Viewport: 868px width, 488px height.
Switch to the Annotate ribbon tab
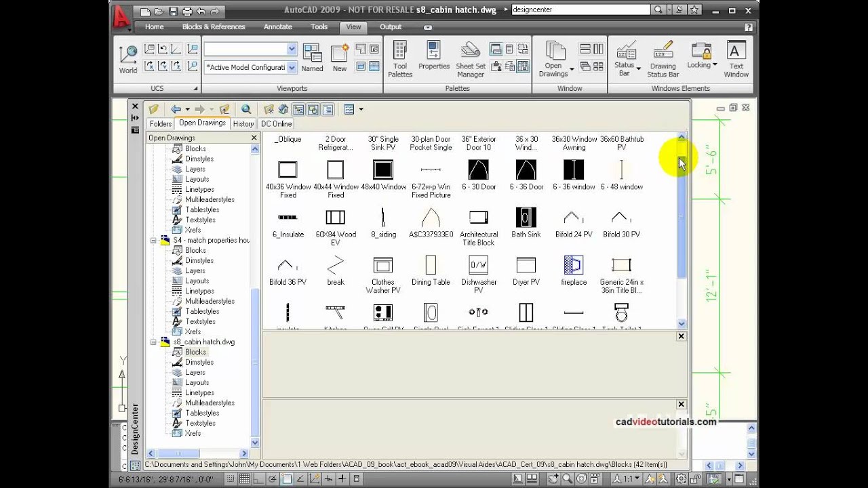pyautogui.click(x=278, y=27)
